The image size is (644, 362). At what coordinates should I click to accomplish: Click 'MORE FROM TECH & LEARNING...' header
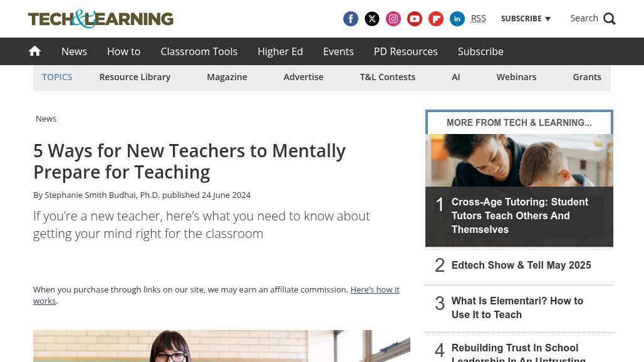coord(519,123)
